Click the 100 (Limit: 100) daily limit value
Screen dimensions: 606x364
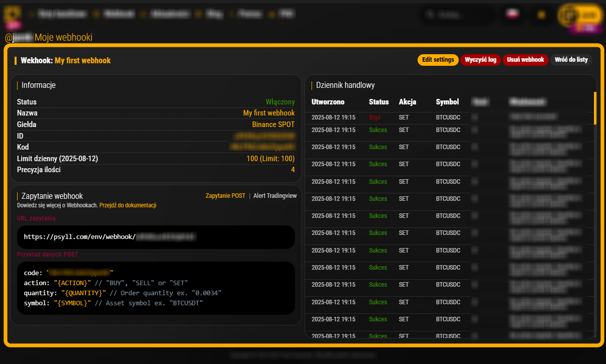(x=271, y=159)
